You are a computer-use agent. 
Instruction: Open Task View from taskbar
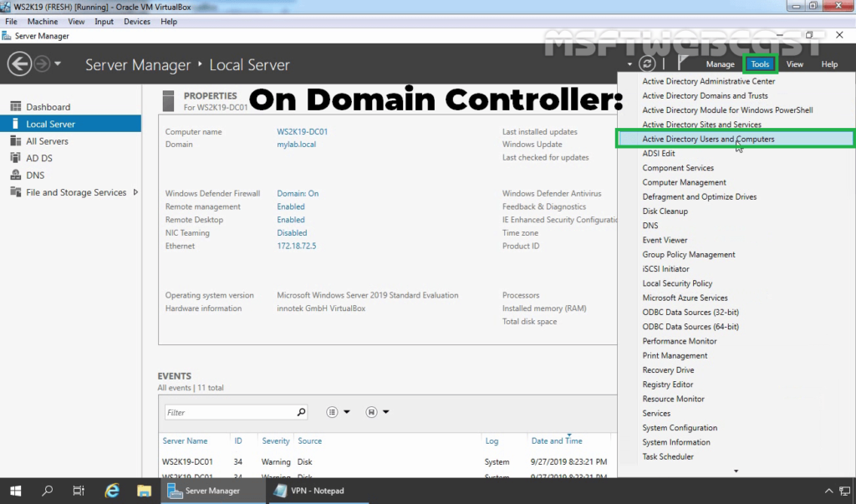click(79, 491)
